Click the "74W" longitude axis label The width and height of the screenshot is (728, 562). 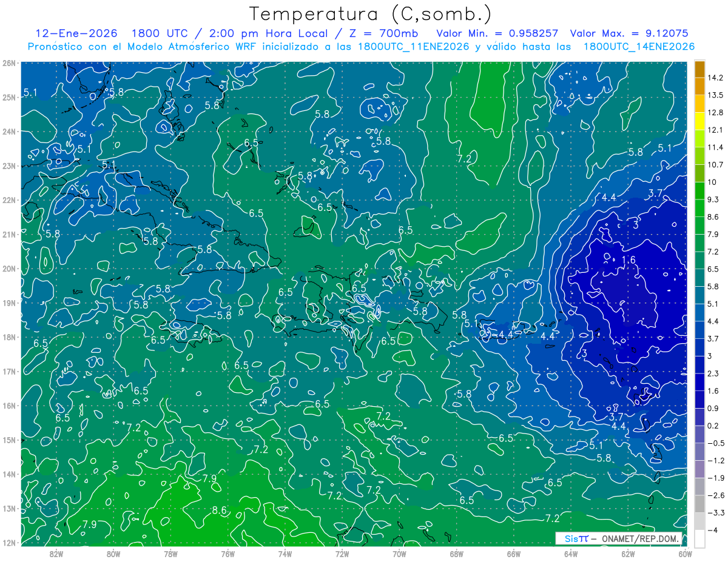[285, 554]
